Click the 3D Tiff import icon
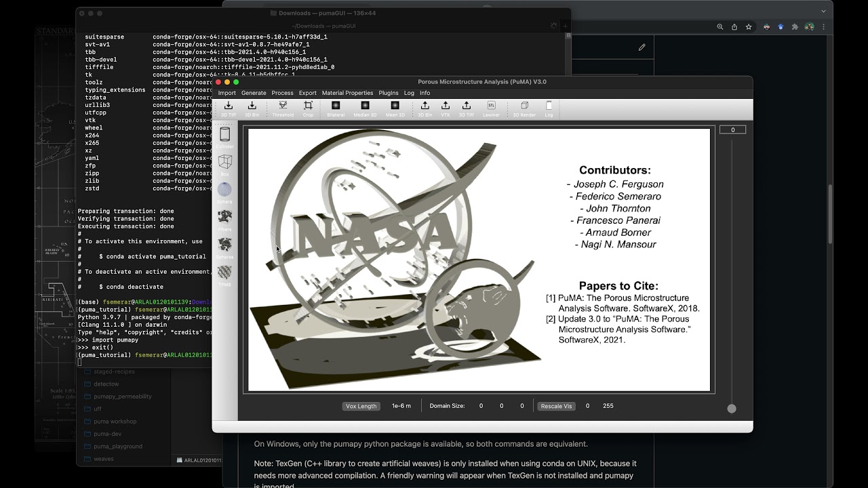The image size is (868, 488). pos(229,108)
